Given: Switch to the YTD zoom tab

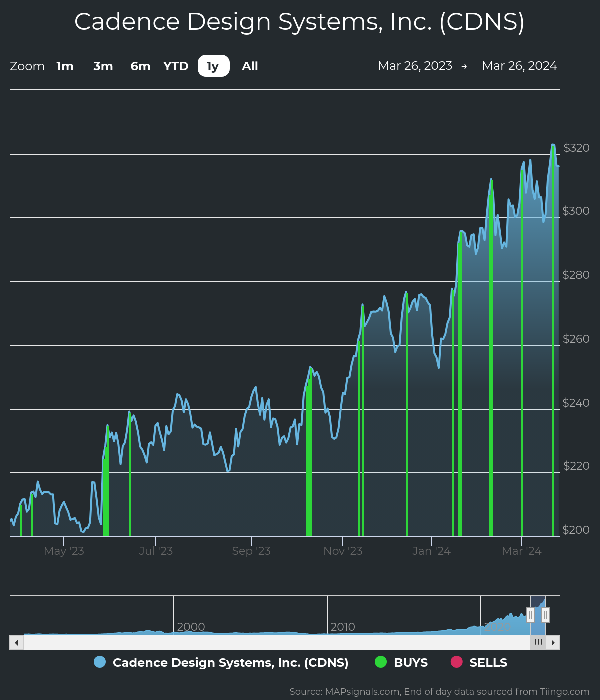Looking at the screenshot, I should (176, 66).
